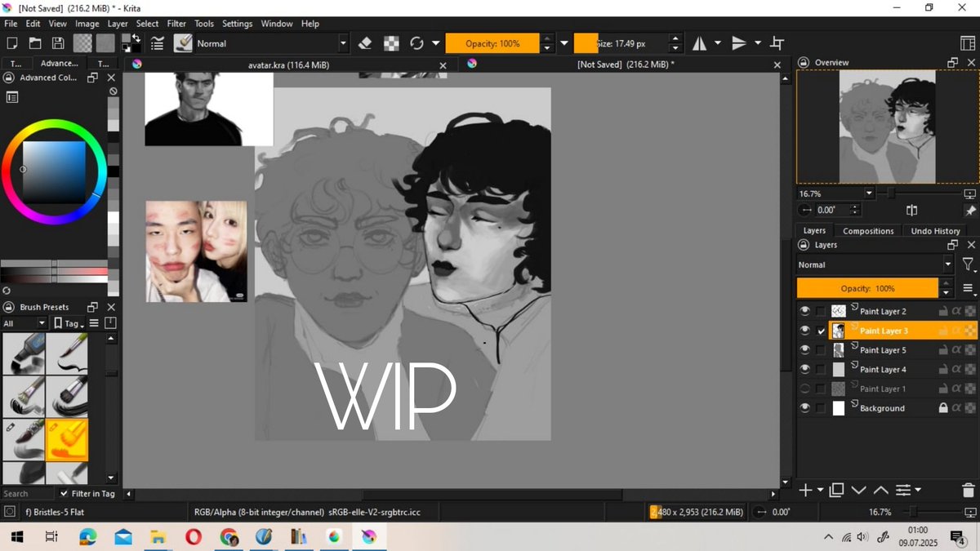Open vertical mirror options dropdown
The image size is (980, 551).
(x=758, y=43)
